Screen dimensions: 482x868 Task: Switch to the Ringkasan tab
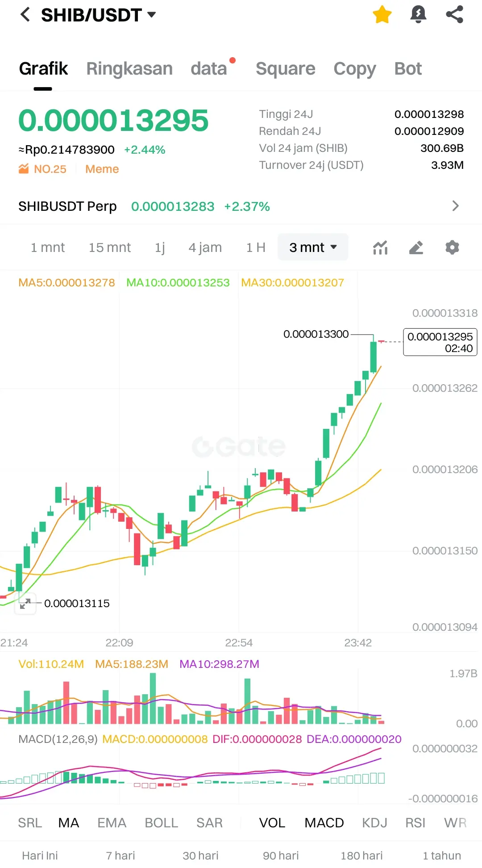click(x=129, y=69)
